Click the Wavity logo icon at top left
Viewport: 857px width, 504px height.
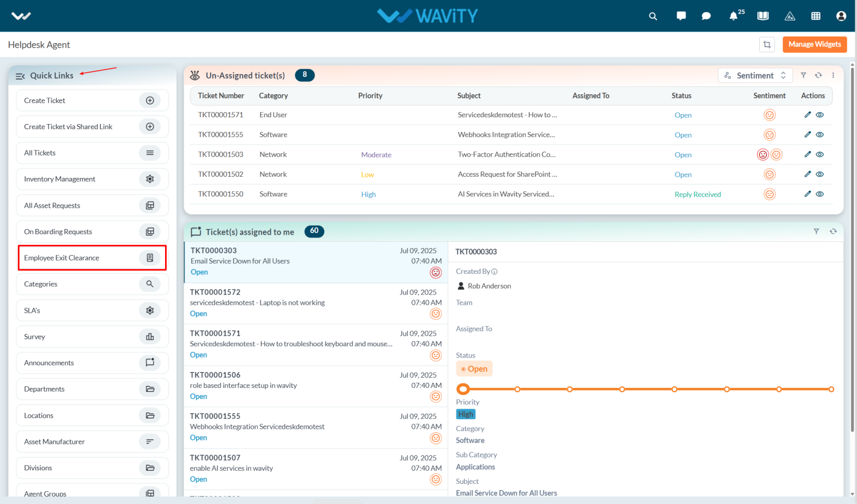(21, 16)
